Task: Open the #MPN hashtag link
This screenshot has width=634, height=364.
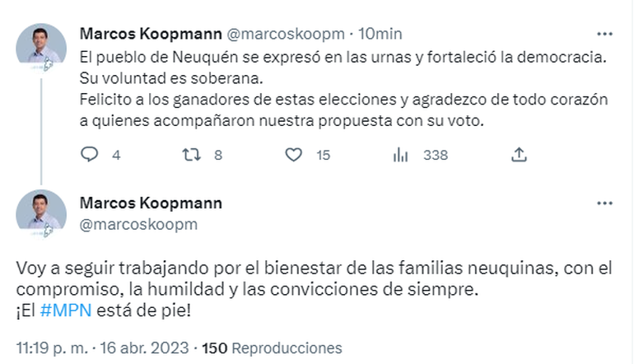Action: click(57, 310)
